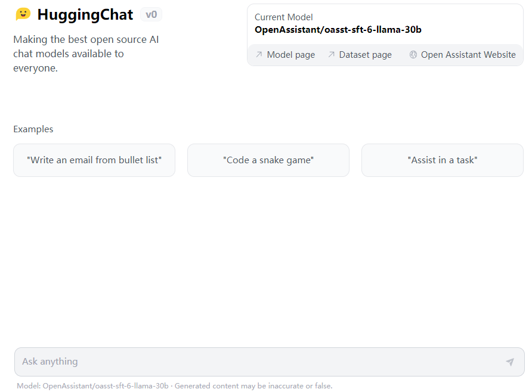Select the "Code a snake game" example

click(268, 160)
